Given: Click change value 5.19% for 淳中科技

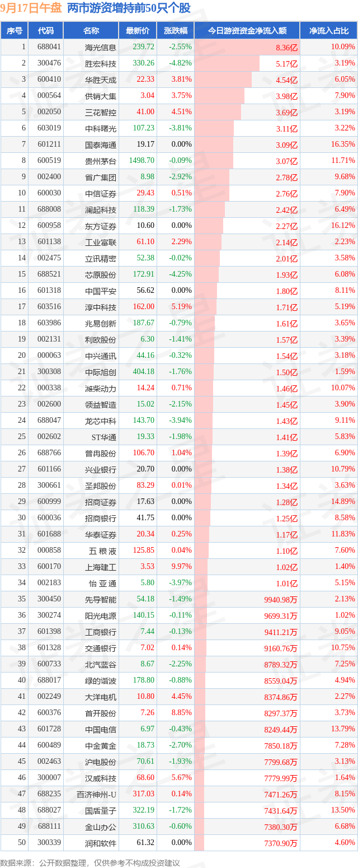Looking at the screenshot, I should [x=182, y=307].
